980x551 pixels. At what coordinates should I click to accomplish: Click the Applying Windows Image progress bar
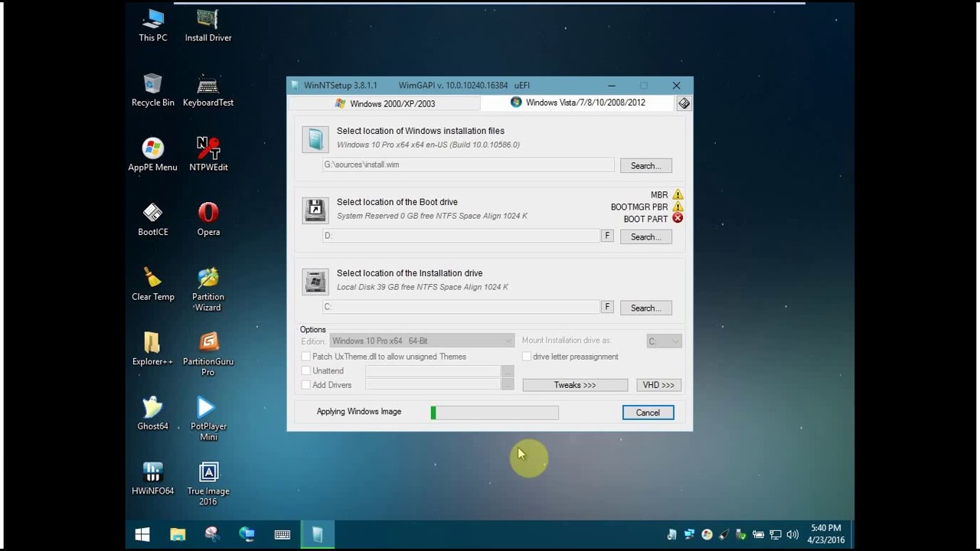pos(495,412)
